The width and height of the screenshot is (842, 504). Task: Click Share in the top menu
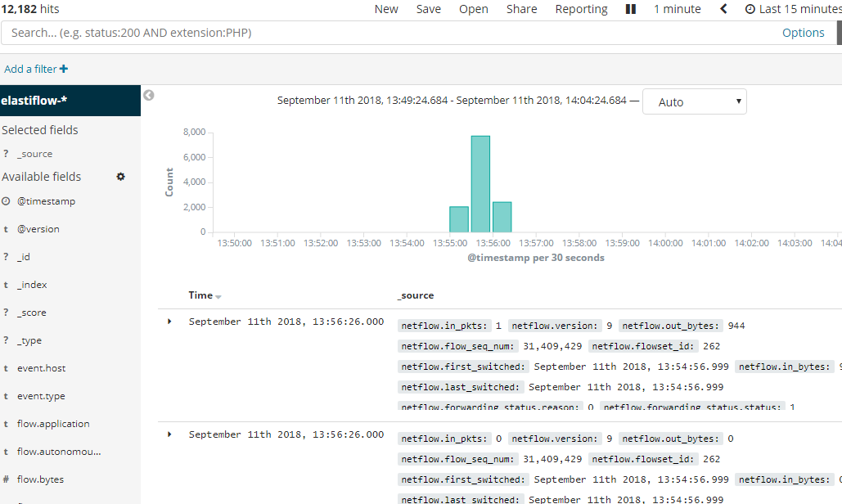[521, 9]
